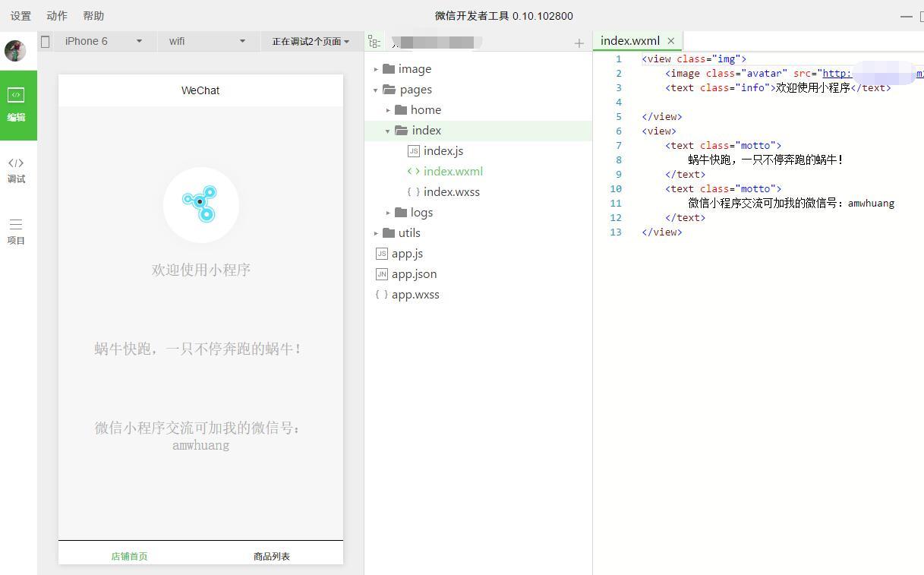Open the 正在调试2个页面 dropdown
This screenshot has height=575, width=924.
[311, 42]
